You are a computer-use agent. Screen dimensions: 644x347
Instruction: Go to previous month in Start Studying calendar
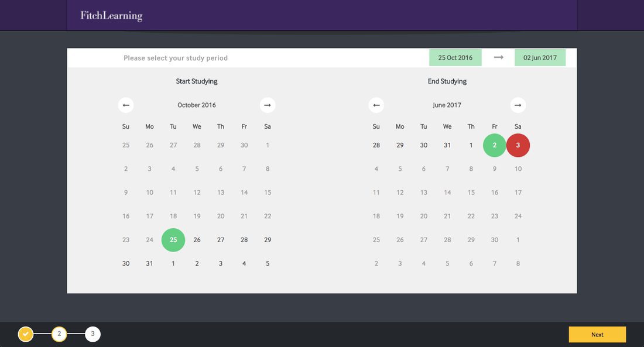[x=126, y=105]
